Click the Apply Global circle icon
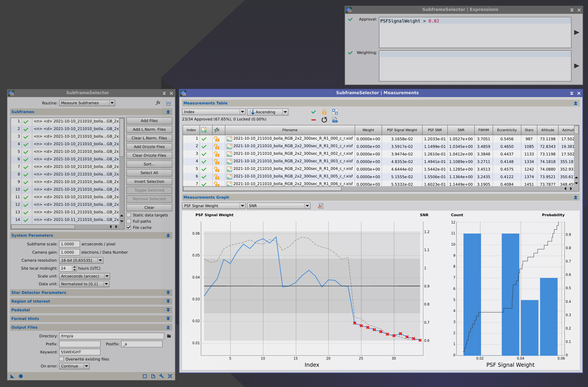The height and width of the screenshot is (387, 588). 21,376
